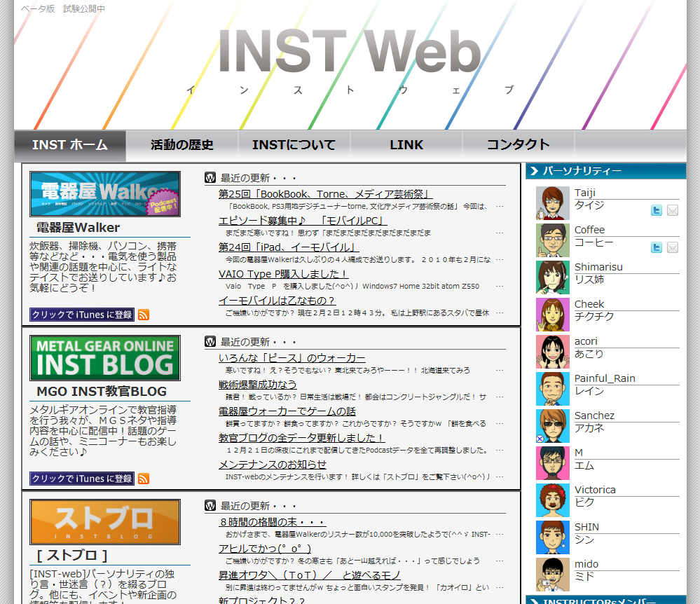Open post 第25回「BookBook、Torne、メディア芸術祭」

325,194
